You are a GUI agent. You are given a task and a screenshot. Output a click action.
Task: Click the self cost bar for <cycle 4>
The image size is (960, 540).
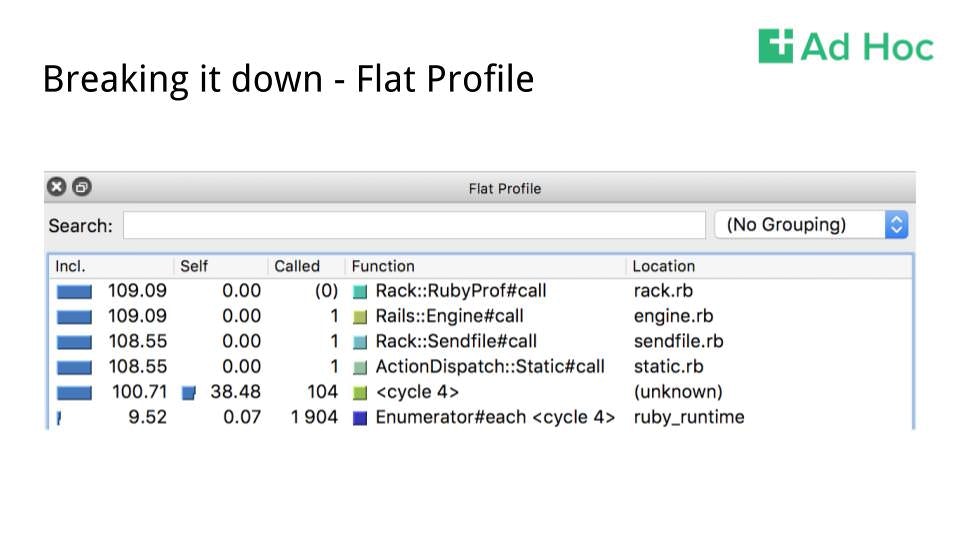(x=189, y=393)
